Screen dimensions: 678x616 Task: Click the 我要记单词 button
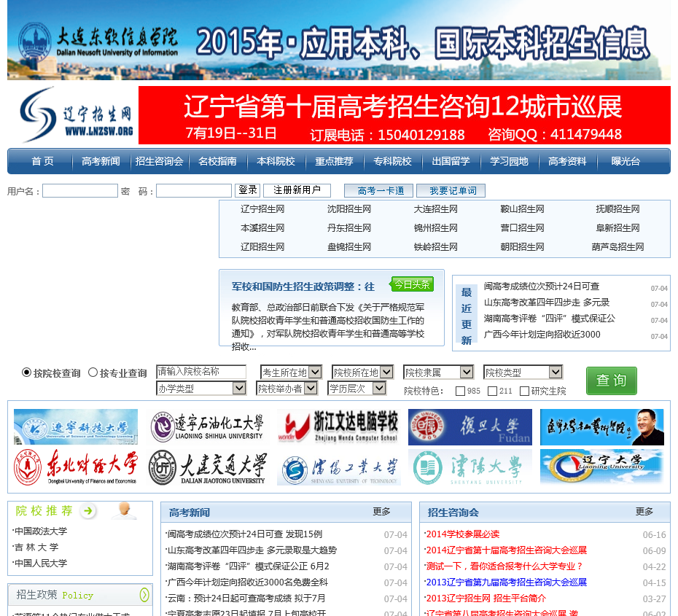click(x=451, y=191)
